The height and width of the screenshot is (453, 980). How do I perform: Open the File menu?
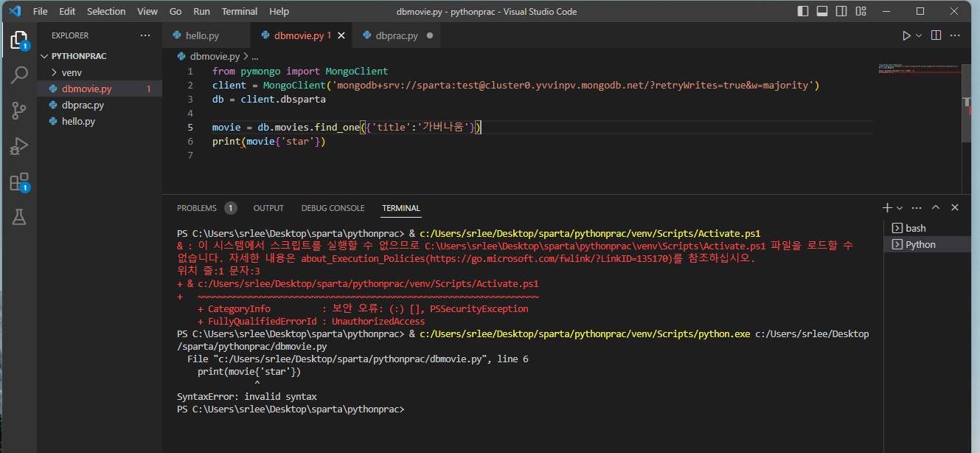coord(41,12)
